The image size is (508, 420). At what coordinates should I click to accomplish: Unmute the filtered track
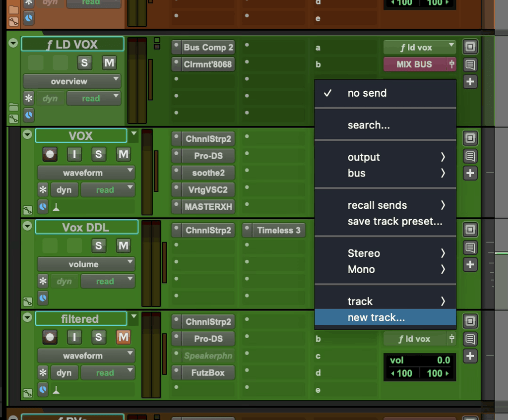click(123, 337)
